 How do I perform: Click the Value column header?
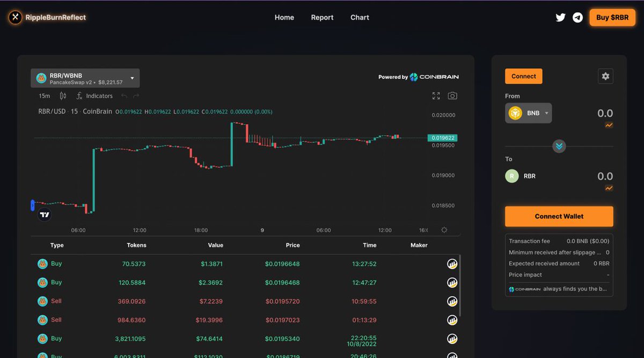click(215, 245)
